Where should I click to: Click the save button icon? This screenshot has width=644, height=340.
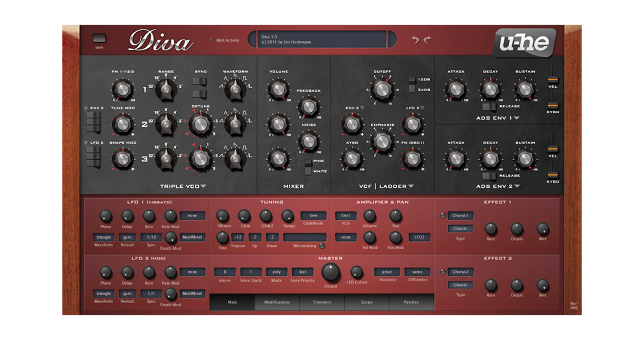click(100, 39)
